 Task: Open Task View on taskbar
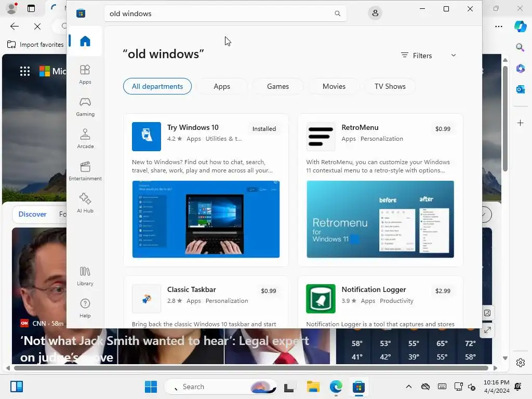click(x=289, y=387)
